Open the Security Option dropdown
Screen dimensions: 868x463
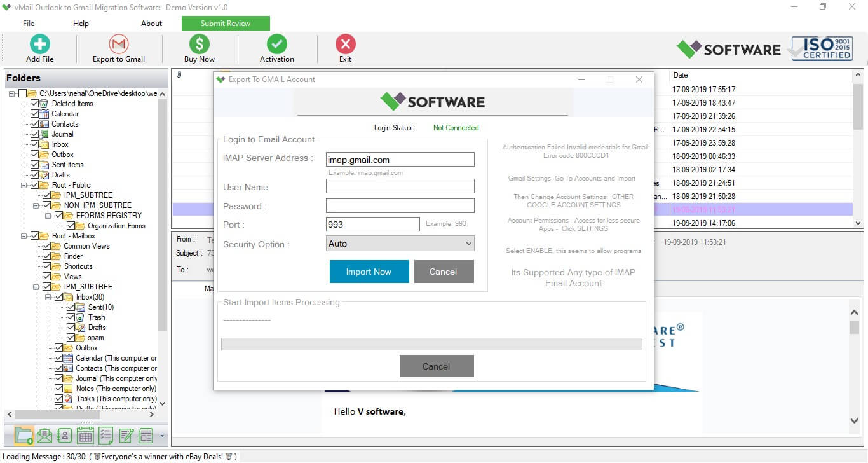point(400,244)
